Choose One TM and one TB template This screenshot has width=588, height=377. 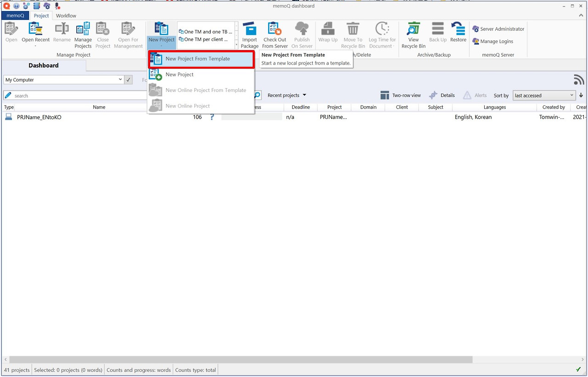[206, 32]
